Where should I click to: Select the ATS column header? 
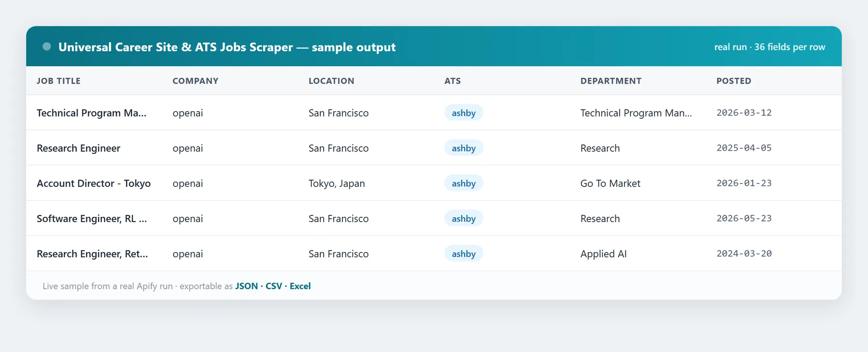click(x=452, y=81)
